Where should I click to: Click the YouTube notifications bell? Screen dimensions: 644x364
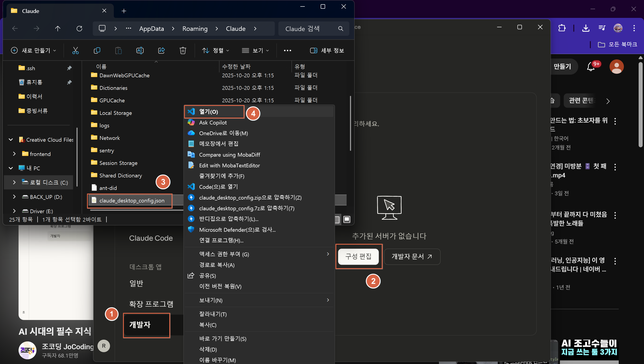click(x=591, y=67)
